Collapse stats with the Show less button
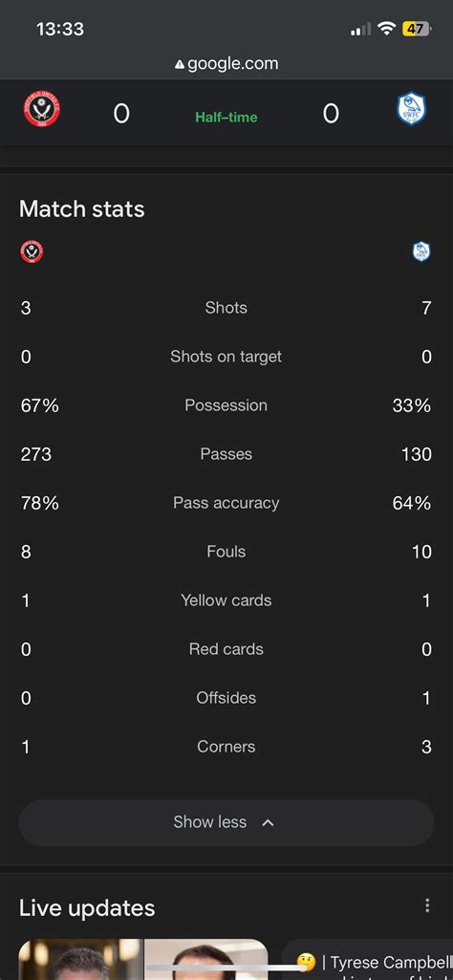This screenshot has width=453, height=980. click(226, 822)
